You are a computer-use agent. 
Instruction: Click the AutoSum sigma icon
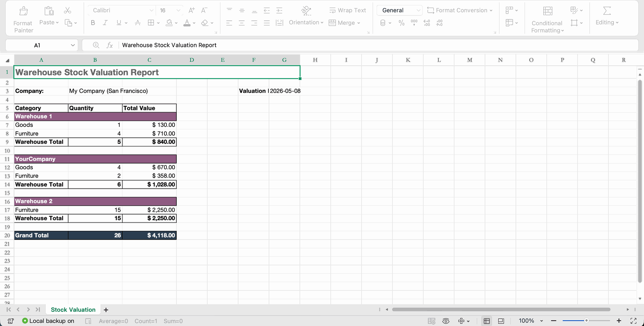pyautogui.click(x=607, y=10)
